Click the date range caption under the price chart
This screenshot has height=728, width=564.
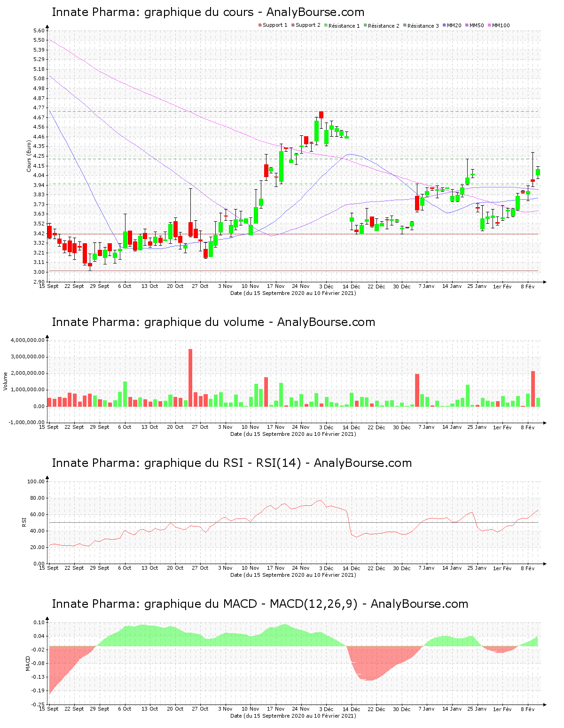[293, 293]
